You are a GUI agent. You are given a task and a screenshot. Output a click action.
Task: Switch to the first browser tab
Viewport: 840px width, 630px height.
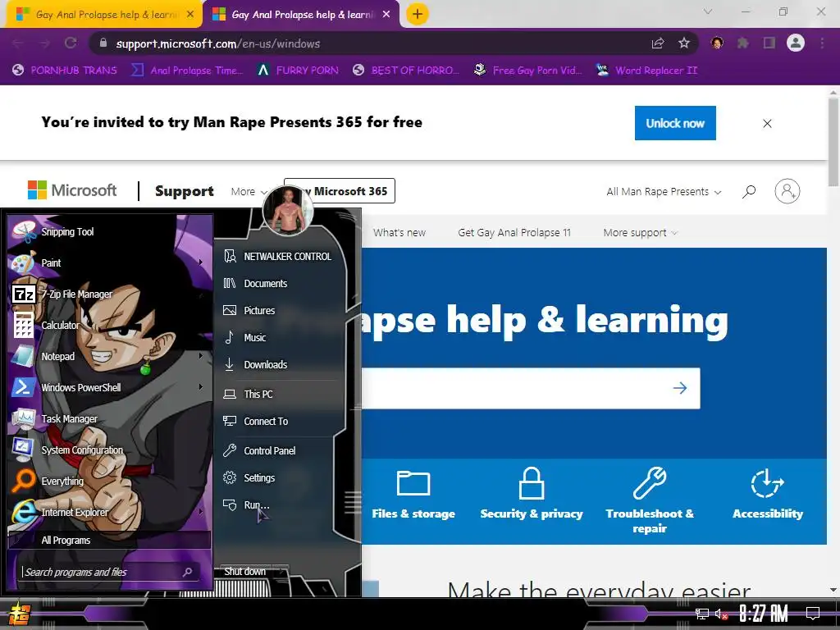point(104,15)
